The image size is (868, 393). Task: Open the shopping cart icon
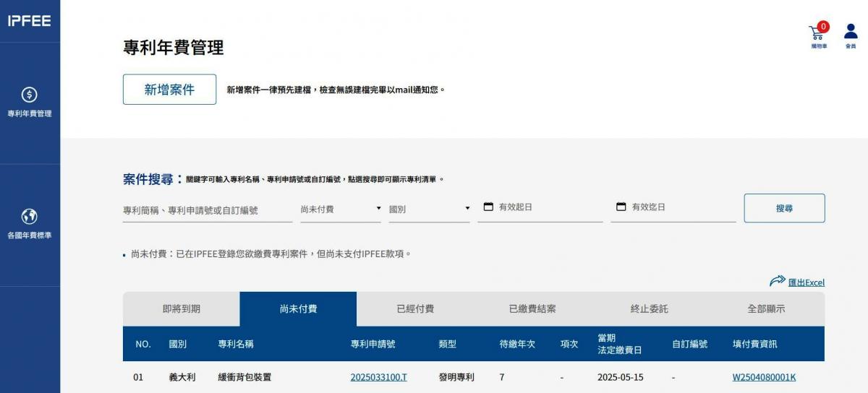tap(817, 33)
